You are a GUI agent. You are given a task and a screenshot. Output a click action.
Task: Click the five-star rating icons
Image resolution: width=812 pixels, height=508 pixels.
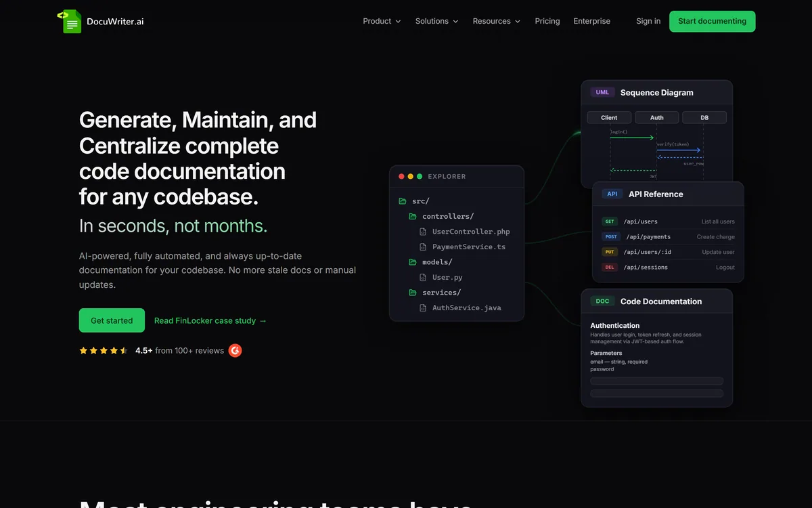pos(104,351)
